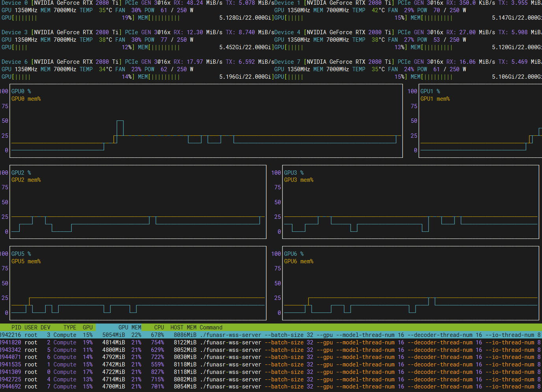The width and height of the screenshot is (542, 392).
Task: Click the Device 3 header label
Action: click(x=15, y=32)
